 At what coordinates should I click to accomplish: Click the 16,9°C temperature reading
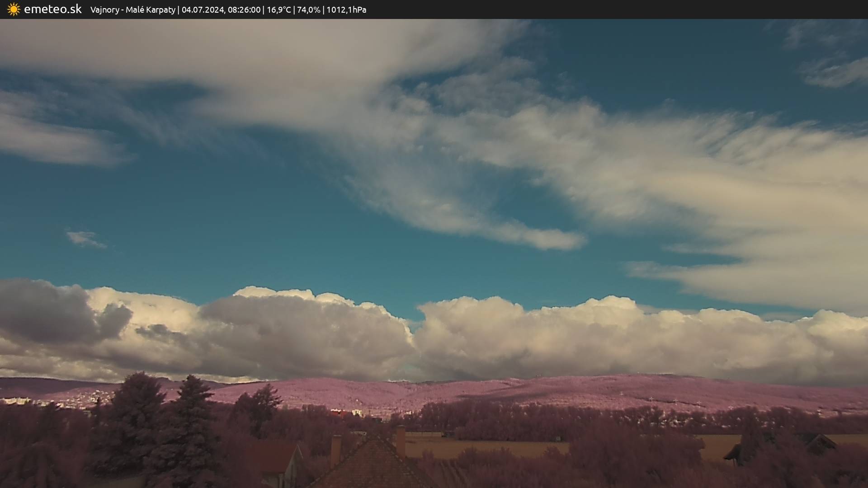point(278,10)
